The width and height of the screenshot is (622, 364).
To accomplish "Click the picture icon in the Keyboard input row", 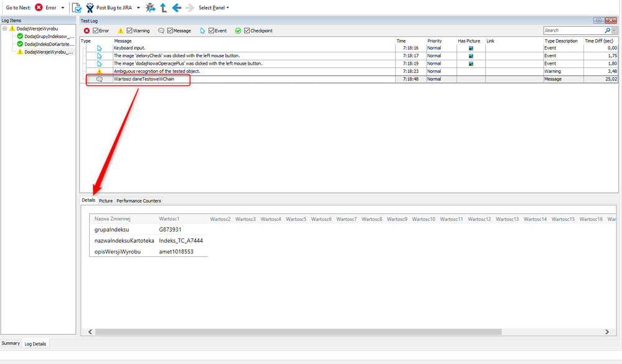I will click(471, 48).
